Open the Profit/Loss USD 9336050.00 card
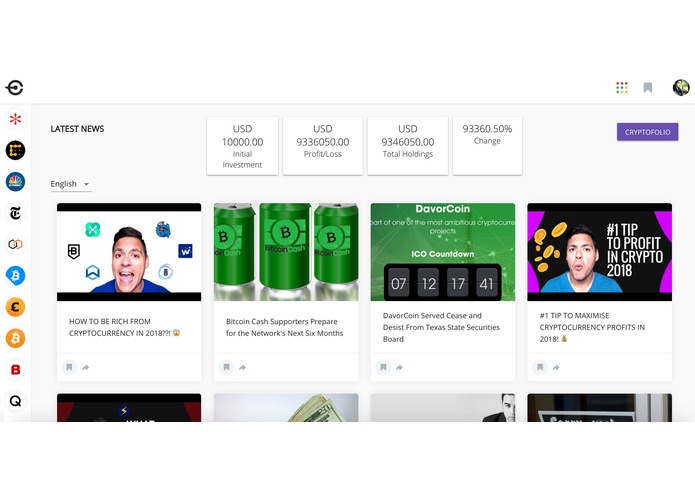695x494 pixels. (x=323, y=146)
